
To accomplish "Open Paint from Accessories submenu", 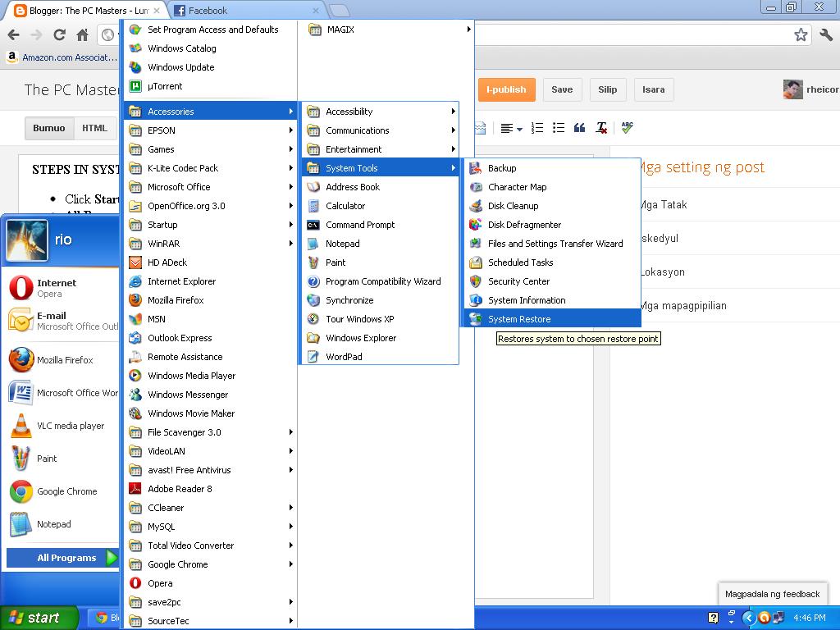I will pos(380,262).
